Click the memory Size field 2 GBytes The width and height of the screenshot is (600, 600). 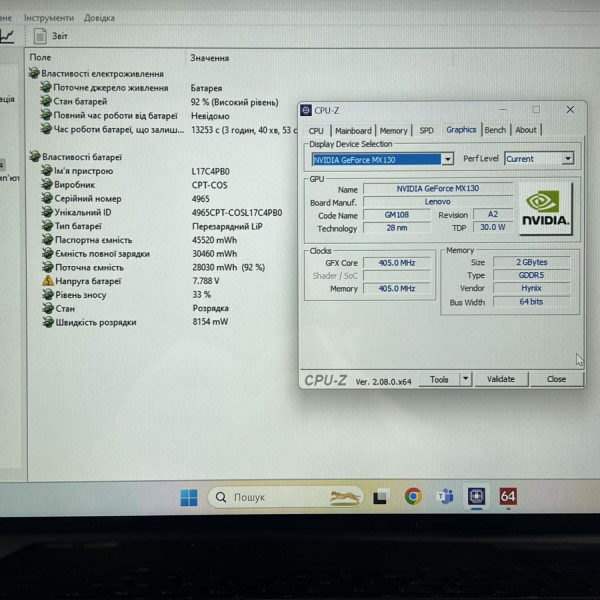click(x=532, y=262)
